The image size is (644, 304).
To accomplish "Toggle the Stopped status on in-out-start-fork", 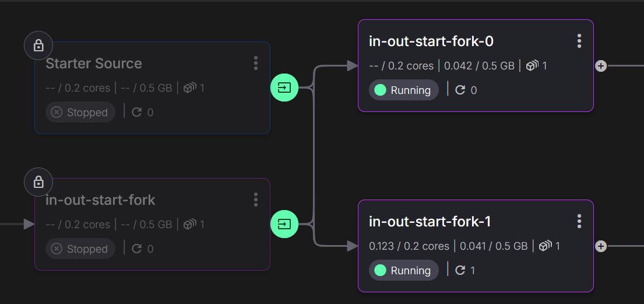I will (80, 249).
